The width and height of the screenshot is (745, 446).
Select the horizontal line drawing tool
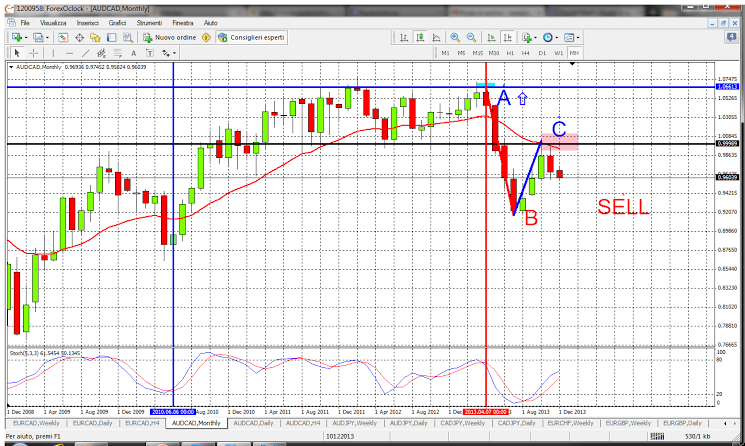tap(69, 53)
